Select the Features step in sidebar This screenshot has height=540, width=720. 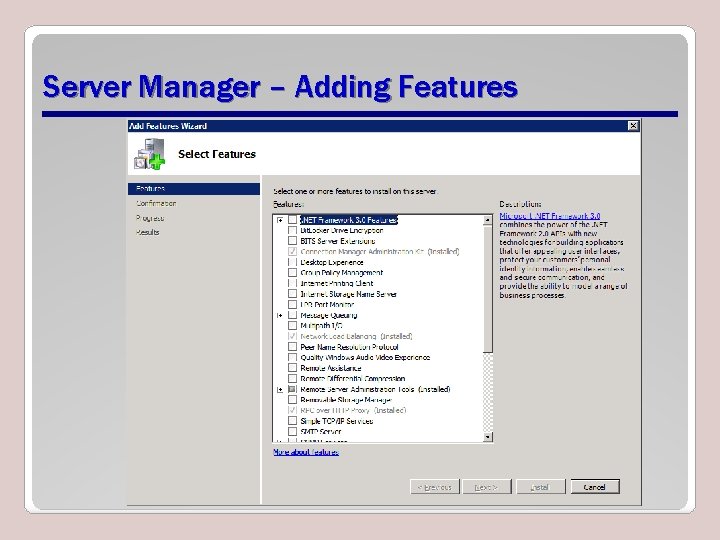coord(194,189)
